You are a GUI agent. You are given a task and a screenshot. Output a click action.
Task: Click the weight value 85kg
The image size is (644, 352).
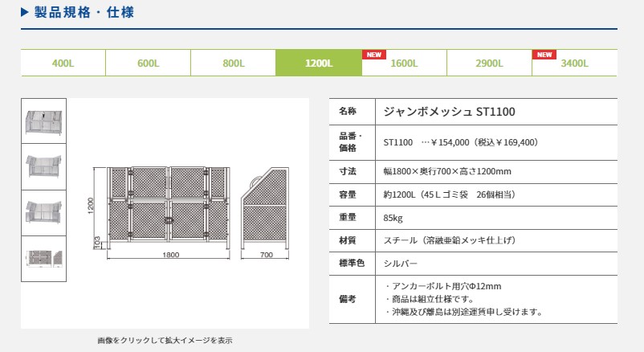coord(393,218)
